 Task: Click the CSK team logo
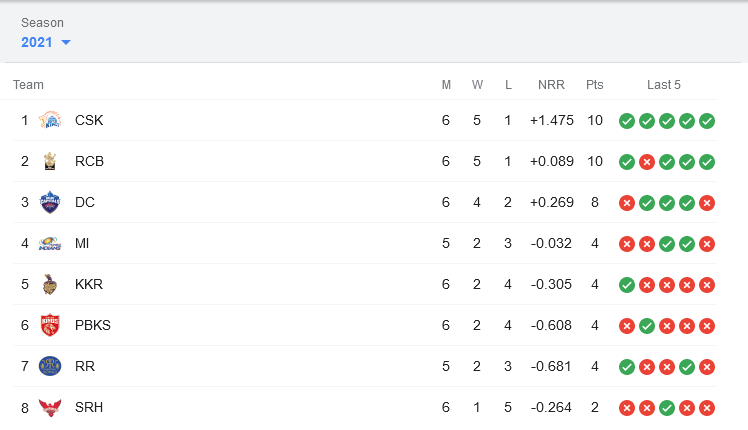[x=50, y=120]
